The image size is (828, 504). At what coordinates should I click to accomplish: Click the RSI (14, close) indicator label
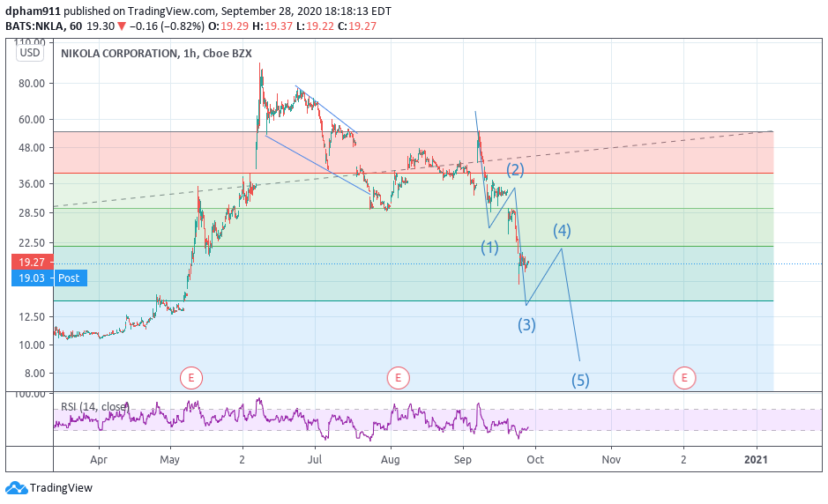click(95, 406)
